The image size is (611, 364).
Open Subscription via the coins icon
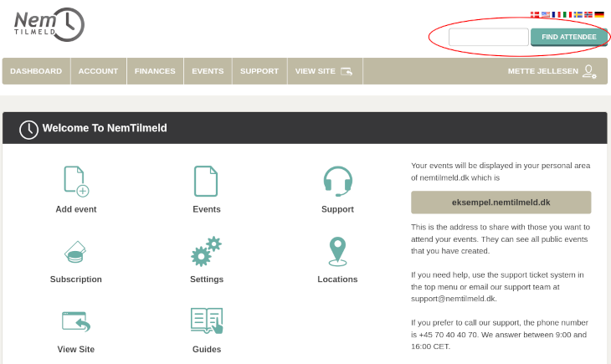click(x=75, y=252)
